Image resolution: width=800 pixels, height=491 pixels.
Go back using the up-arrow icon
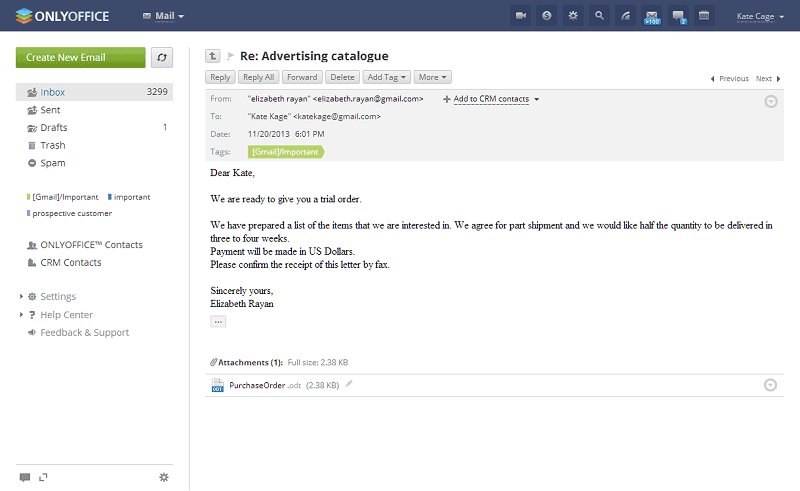[213, 56]
